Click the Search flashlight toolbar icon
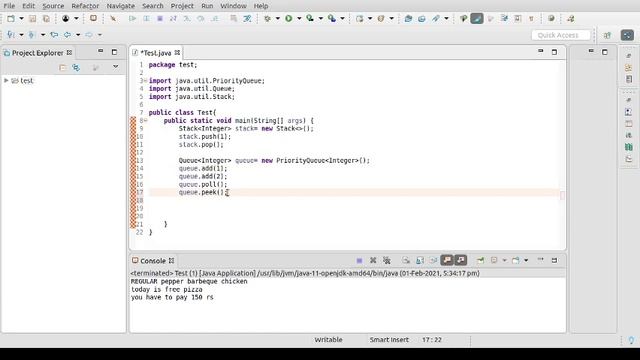 point(436,18)
